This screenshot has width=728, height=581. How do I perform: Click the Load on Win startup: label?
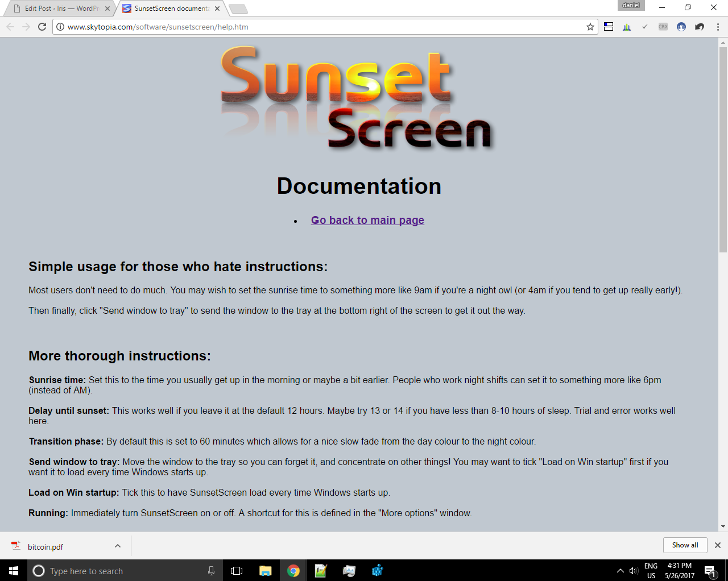click(74, 492)
